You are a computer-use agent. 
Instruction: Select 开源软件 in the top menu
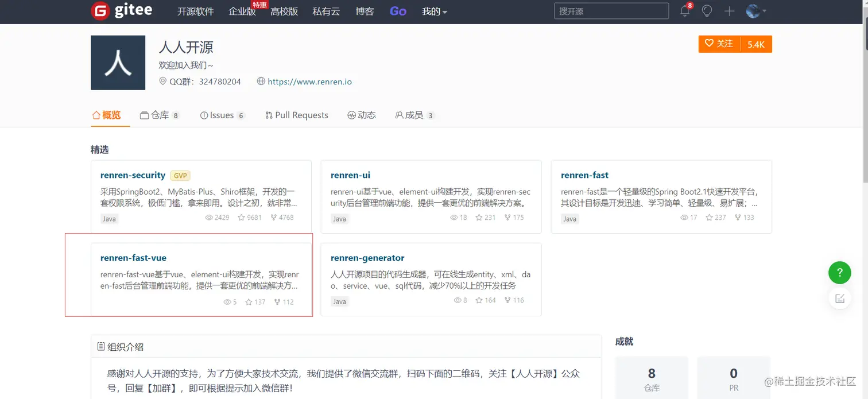(195, 11)
